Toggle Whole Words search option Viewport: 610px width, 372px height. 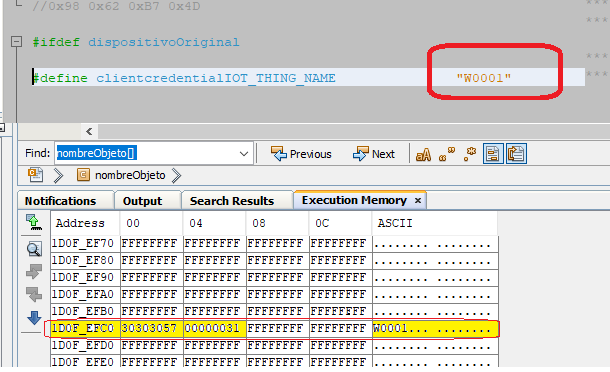(447, 154)
